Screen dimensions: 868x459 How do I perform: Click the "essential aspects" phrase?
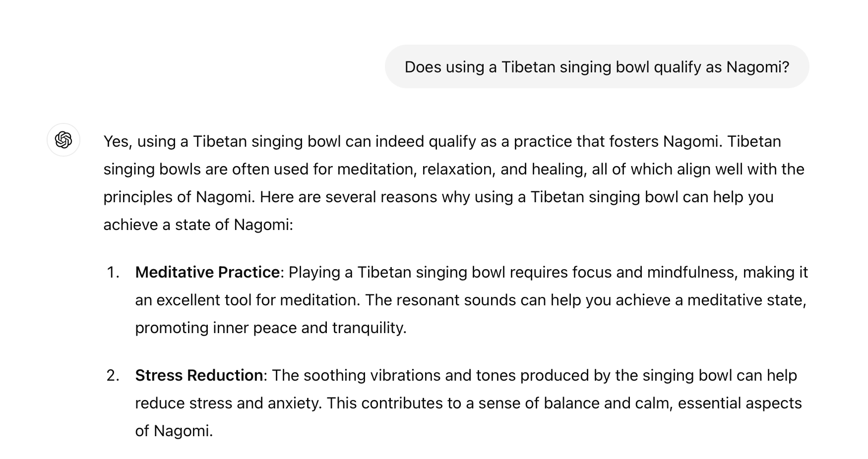click(x=740, y=403)
